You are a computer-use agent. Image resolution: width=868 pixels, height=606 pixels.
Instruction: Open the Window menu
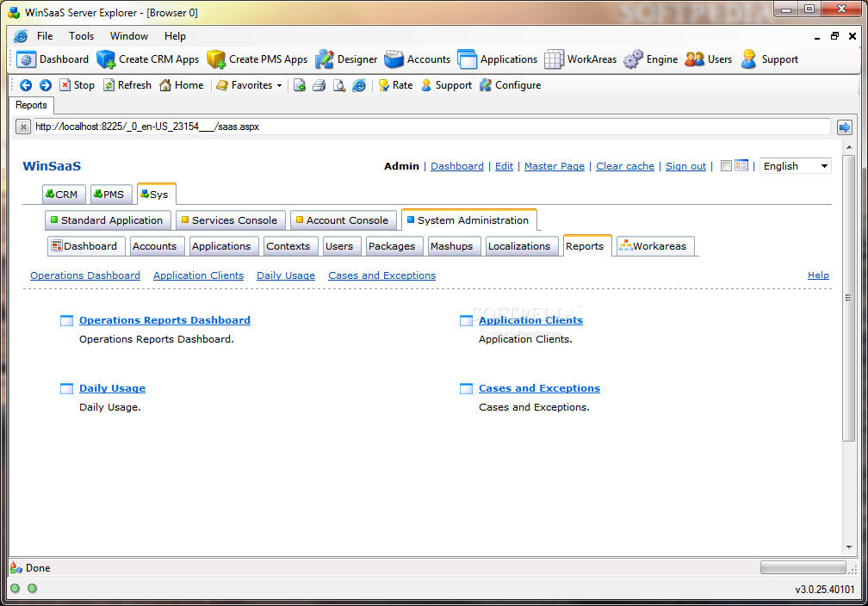129,36
